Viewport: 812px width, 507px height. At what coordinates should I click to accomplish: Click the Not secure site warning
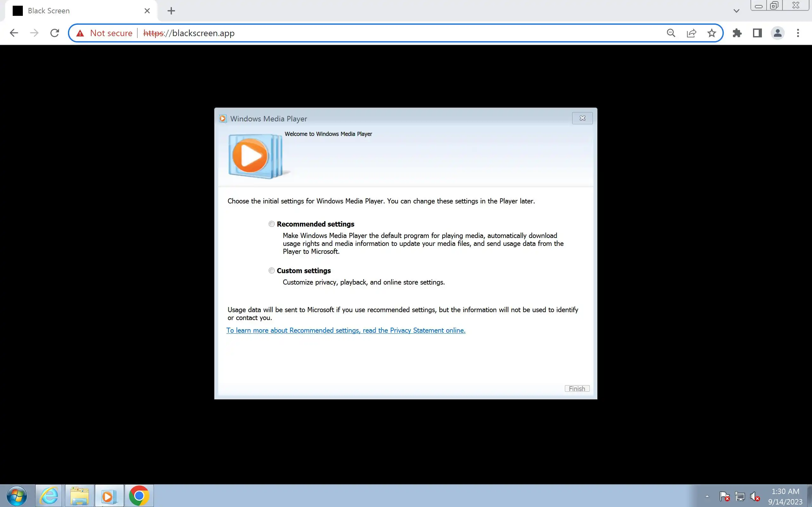(x=104, y=33)
